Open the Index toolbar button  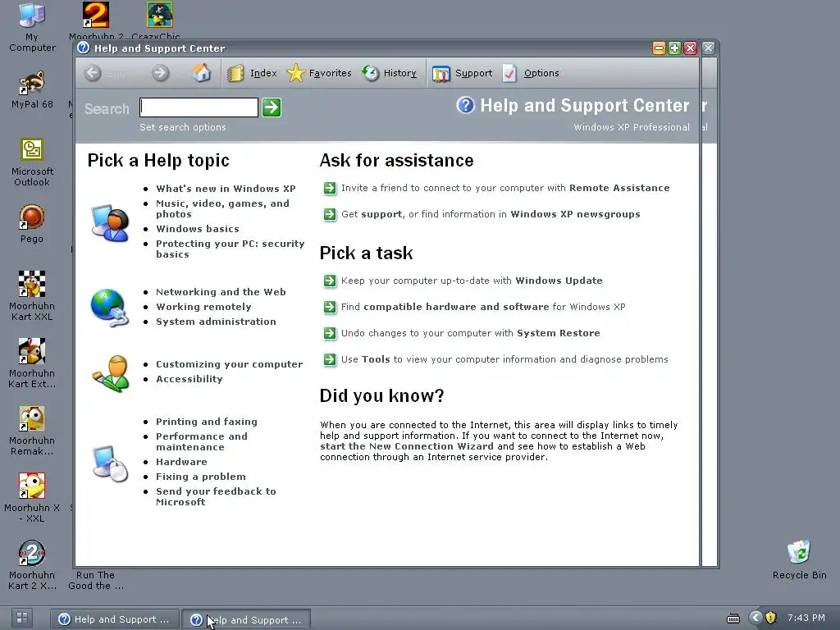(252, 73)
